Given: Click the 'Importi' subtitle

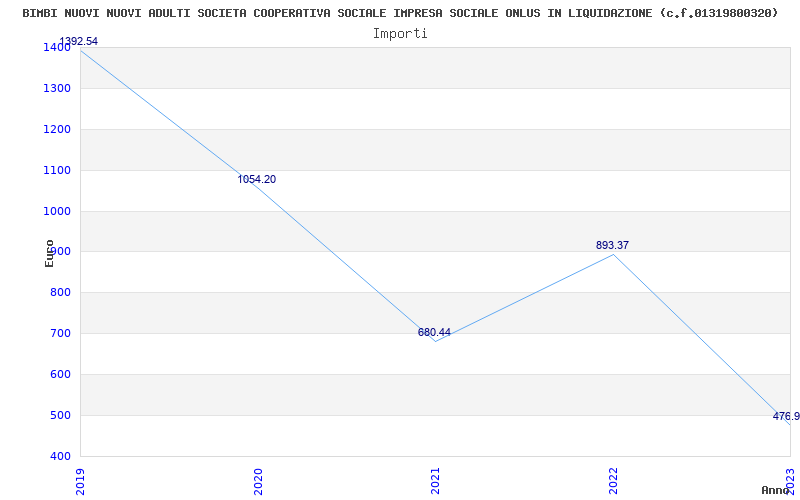Looking at the screenshot, I should click(x=400, y=34).
